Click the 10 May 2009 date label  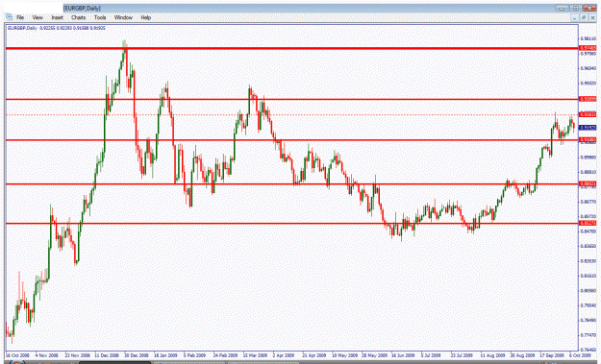(344, 355)
